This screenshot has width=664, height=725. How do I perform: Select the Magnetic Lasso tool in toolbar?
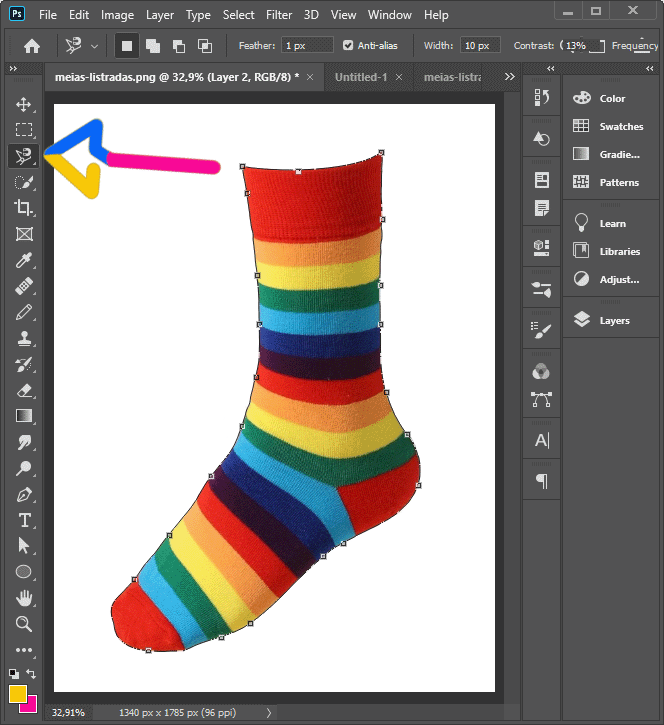click(x=24, y=156)
